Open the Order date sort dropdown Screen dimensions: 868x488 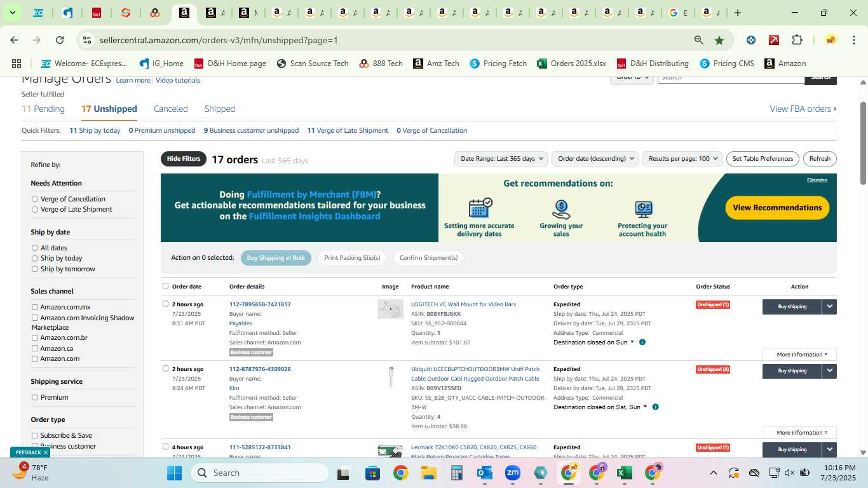coord(595,159)
